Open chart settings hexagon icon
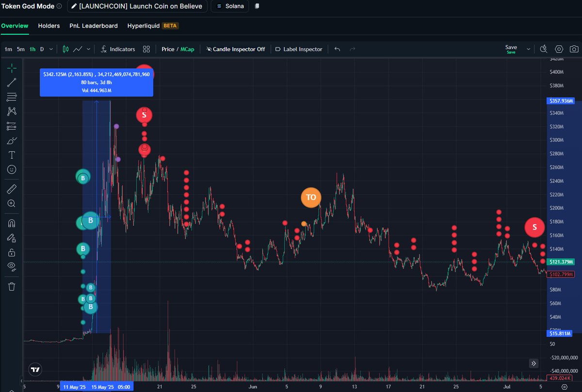The image size is (582, 392). click(559, 49)
